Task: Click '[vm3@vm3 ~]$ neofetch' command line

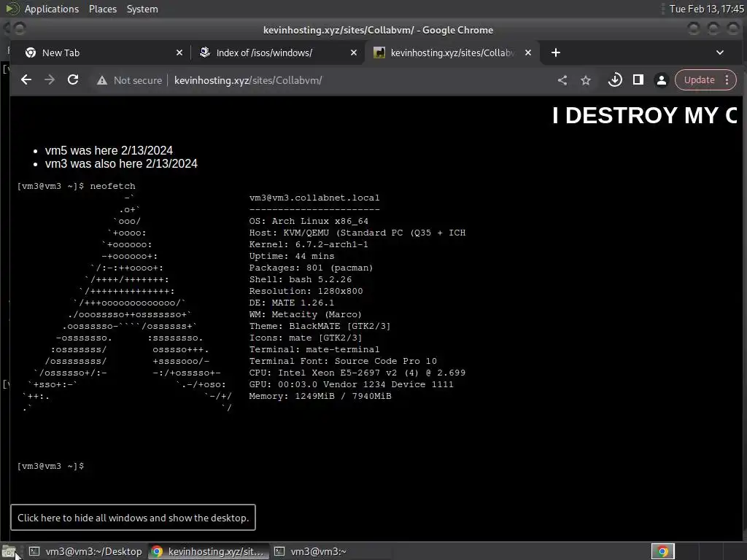Action: (x=76, y=186)
